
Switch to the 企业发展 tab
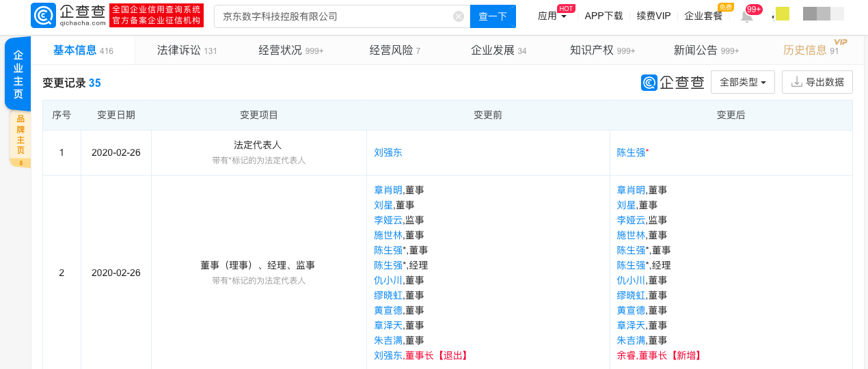498,50
